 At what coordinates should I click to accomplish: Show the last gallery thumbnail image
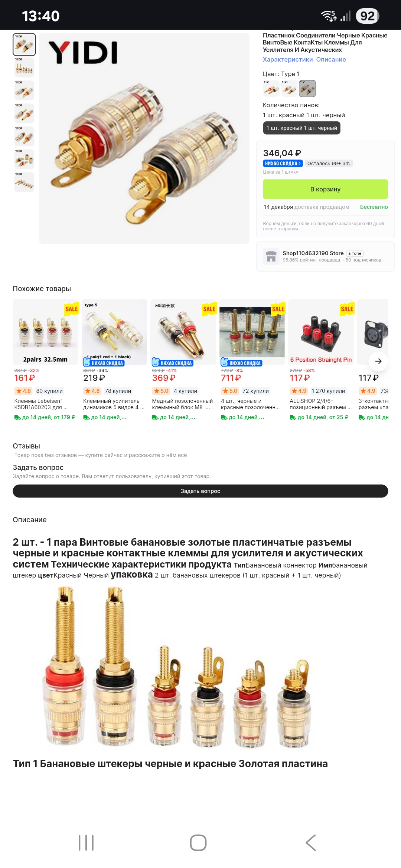(24, 182)
